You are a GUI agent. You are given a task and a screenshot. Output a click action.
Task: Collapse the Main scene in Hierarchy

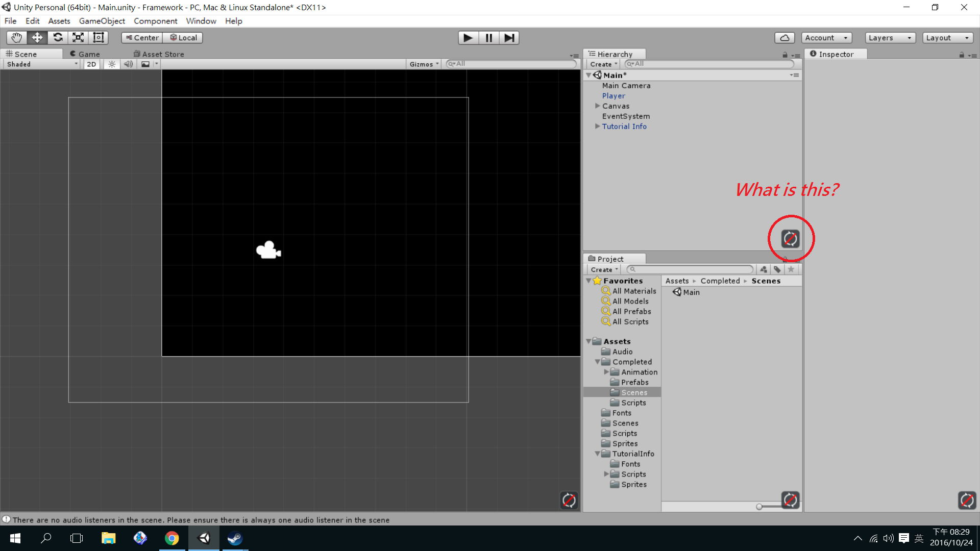(x=589, y=75)
